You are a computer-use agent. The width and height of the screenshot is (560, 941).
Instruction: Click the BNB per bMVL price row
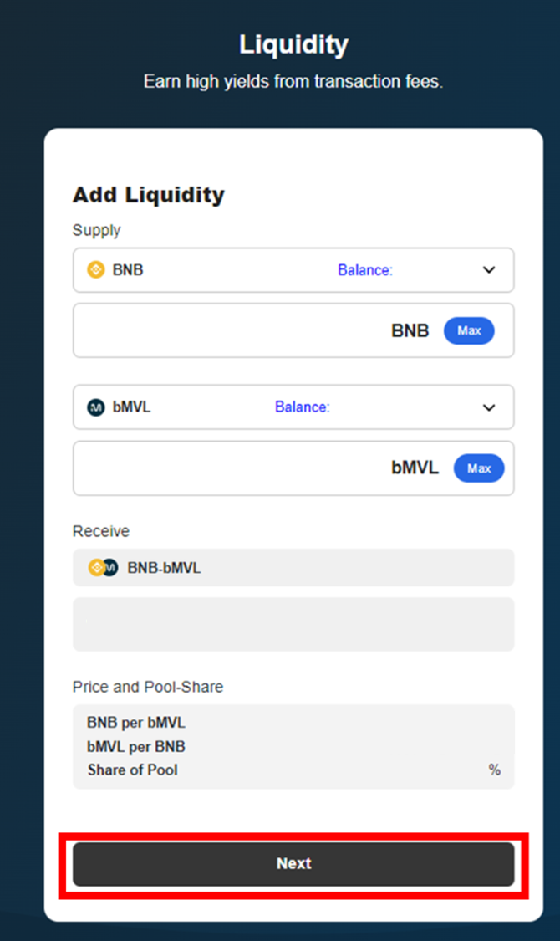(136, 723)
